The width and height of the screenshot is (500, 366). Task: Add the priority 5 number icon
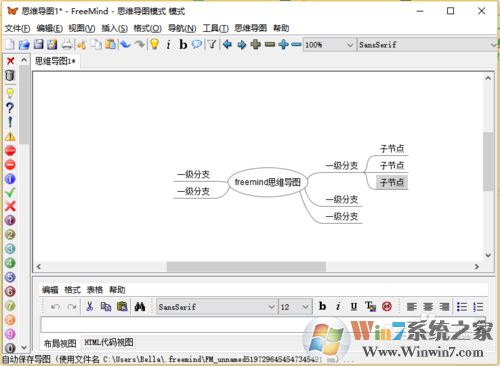point(10,277)
